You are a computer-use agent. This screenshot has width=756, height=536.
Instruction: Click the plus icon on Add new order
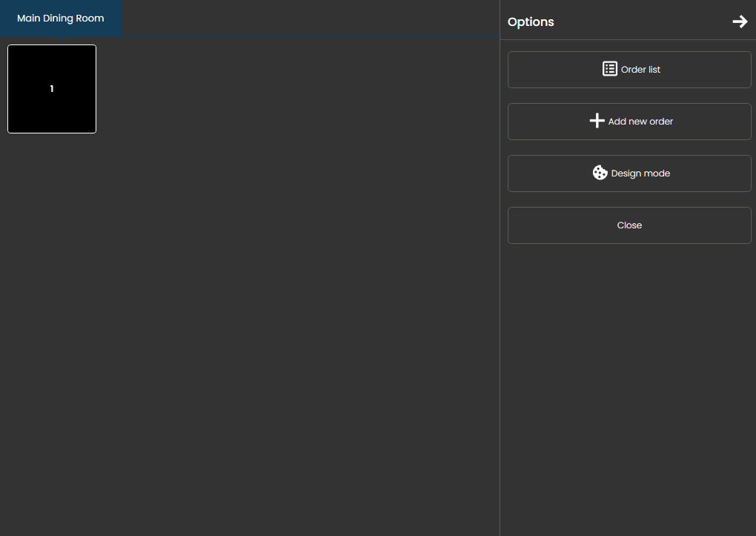click(x=597, y=121)
